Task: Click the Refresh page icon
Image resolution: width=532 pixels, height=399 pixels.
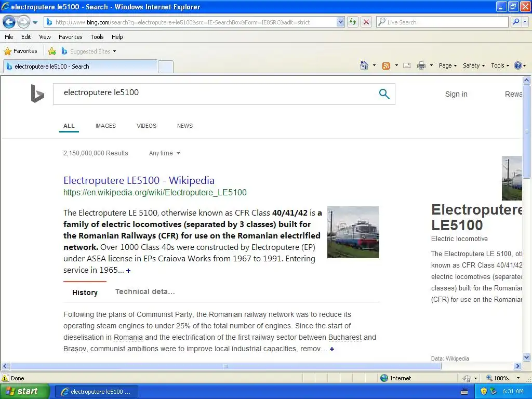Action: (353, 22)
